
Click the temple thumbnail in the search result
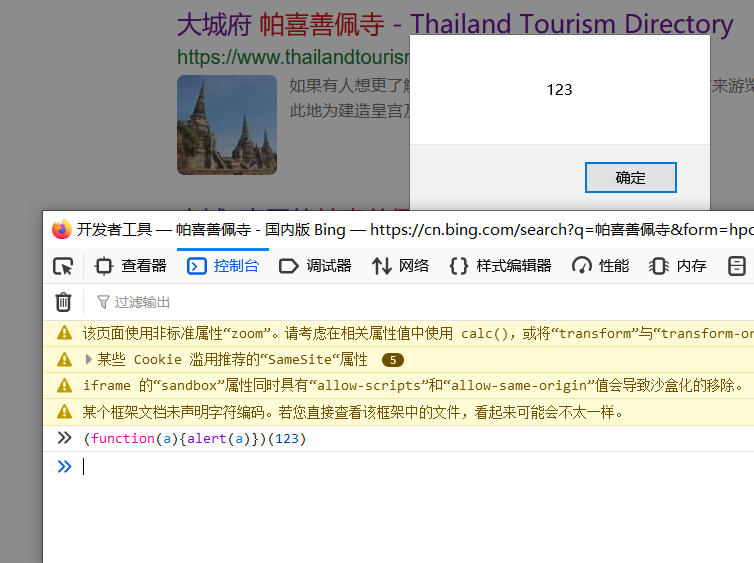pyautogui.click(x=227, y=125)
